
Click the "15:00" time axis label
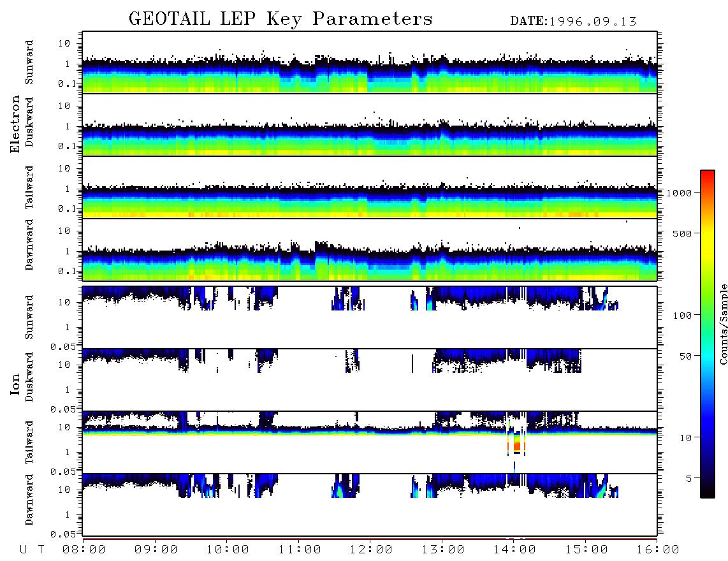coord(586,550)
